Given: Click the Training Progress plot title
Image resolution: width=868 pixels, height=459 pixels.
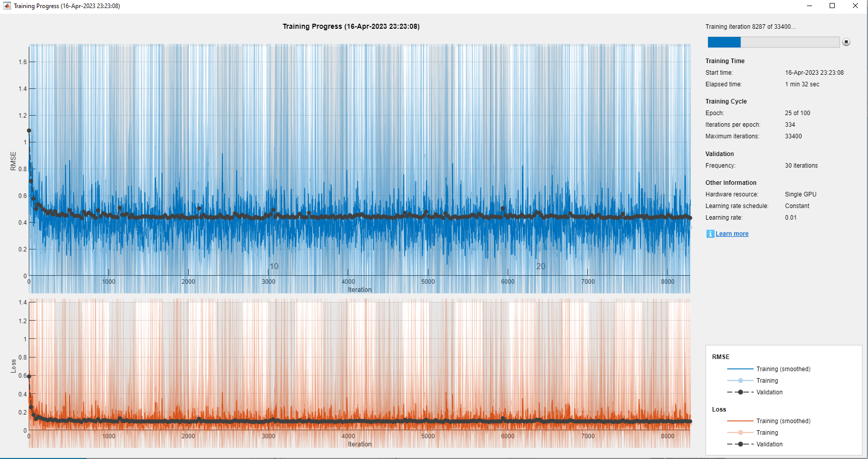Looking at the screenshot, I should pyautogui.click(x=351, y=26).
